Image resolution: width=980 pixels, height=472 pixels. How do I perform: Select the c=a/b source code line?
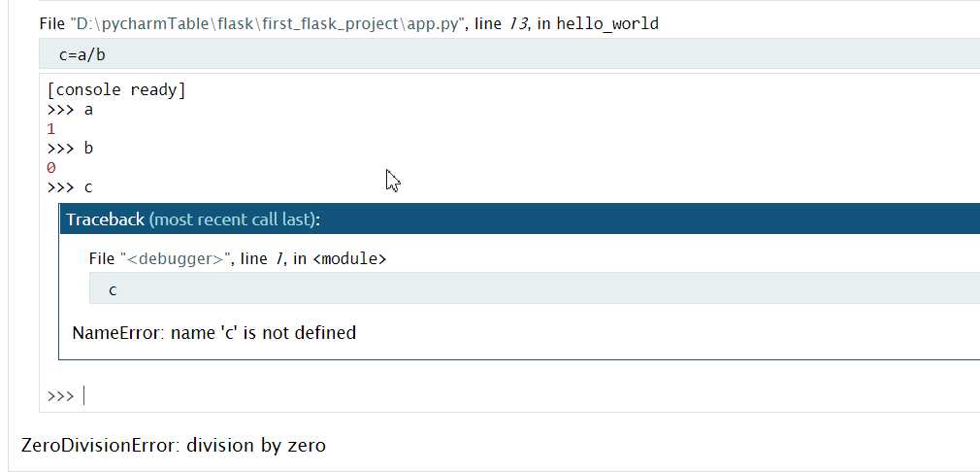click(x=509, y=54)
